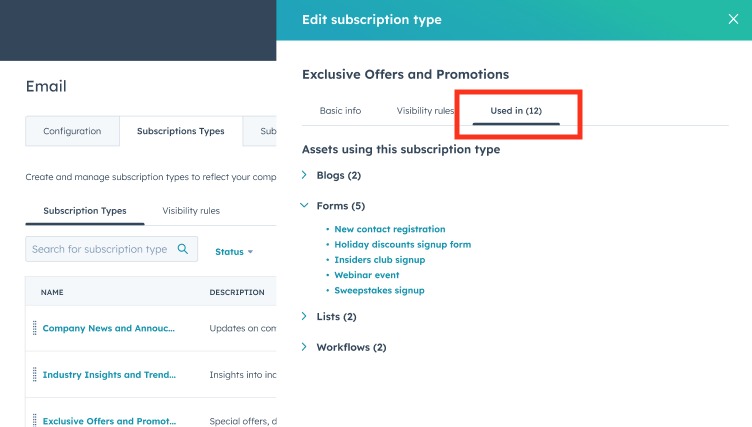This screenshot has height=427, width=752.
Task: Click the search magnifier icon
Action: pos(183,249)
